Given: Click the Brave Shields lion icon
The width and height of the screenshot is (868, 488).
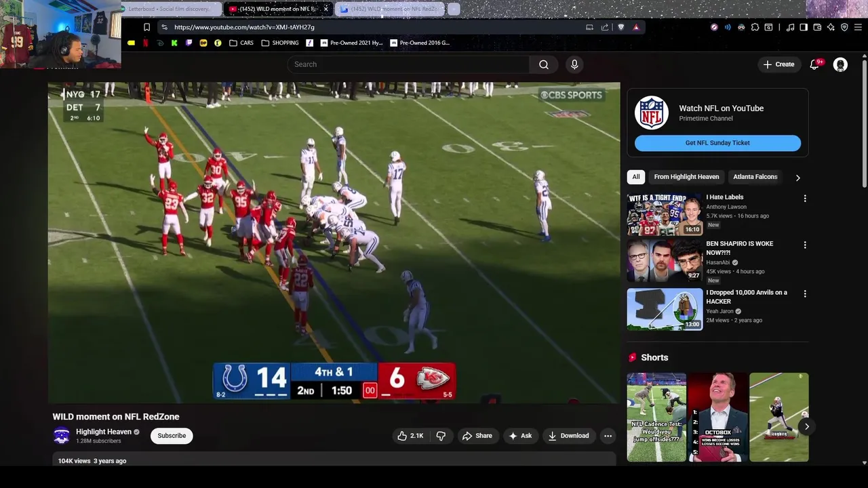Looking at the screenshot, I should point(620,27).
